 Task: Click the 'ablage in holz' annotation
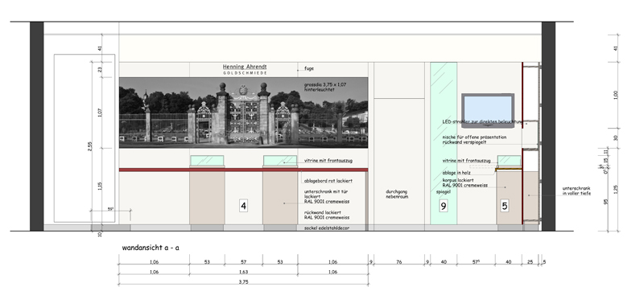(456, 173)
